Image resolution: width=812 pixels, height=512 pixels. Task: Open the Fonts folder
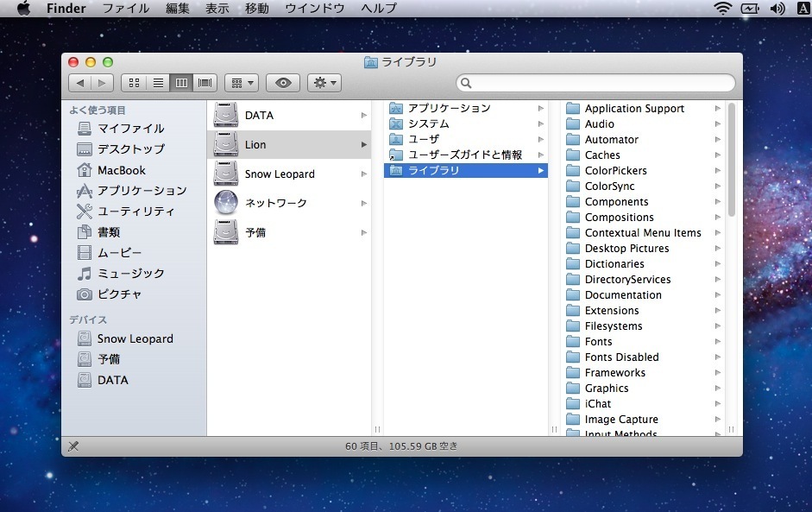[x=598, y=342]
